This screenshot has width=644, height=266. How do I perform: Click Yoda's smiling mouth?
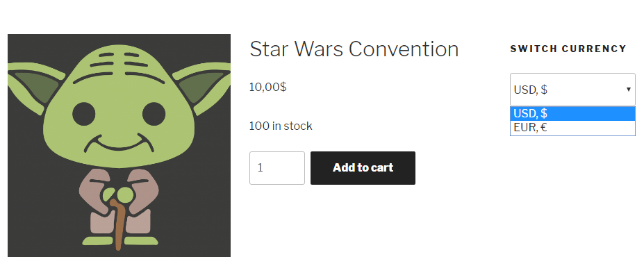[x=119, y=143]
